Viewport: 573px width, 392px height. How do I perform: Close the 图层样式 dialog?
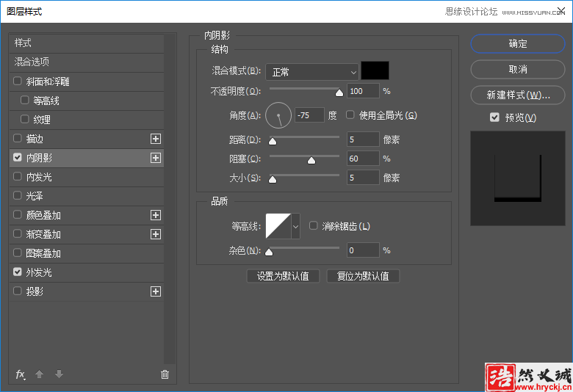[x=561, y=10]
